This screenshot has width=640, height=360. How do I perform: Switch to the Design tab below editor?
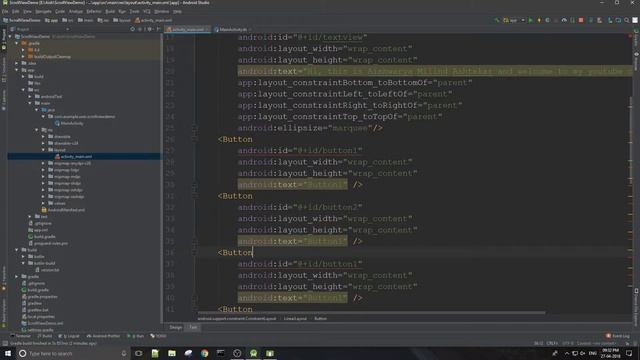[x=176, y=327]
